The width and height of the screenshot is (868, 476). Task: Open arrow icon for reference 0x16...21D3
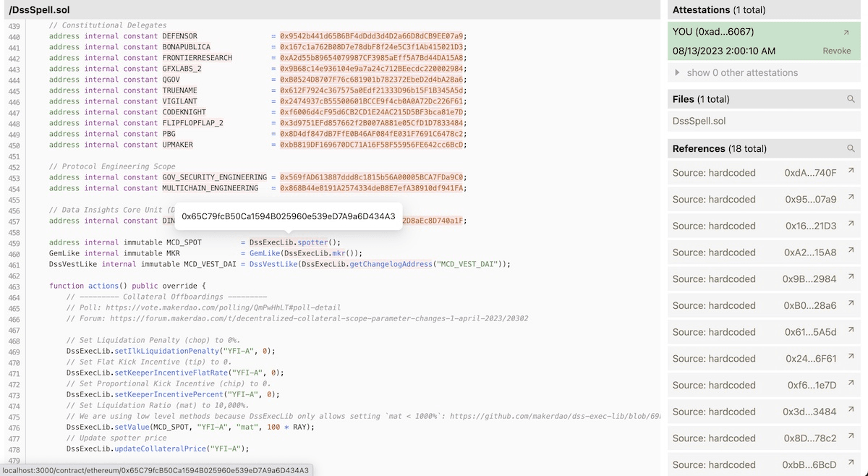[851, 225]
